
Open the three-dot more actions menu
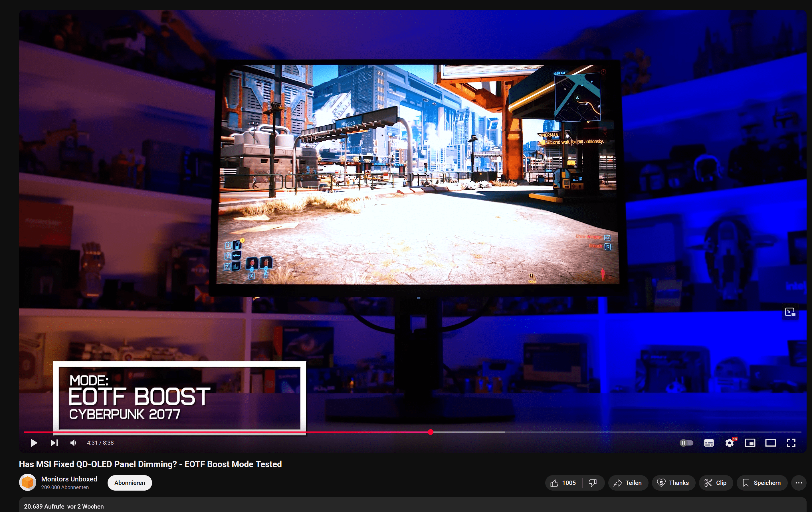point(799,483)
